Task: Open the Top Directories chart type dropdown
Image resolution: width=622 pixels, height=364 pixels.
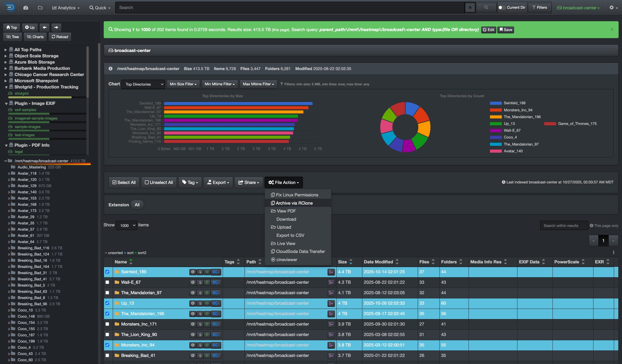Action: 143,84
